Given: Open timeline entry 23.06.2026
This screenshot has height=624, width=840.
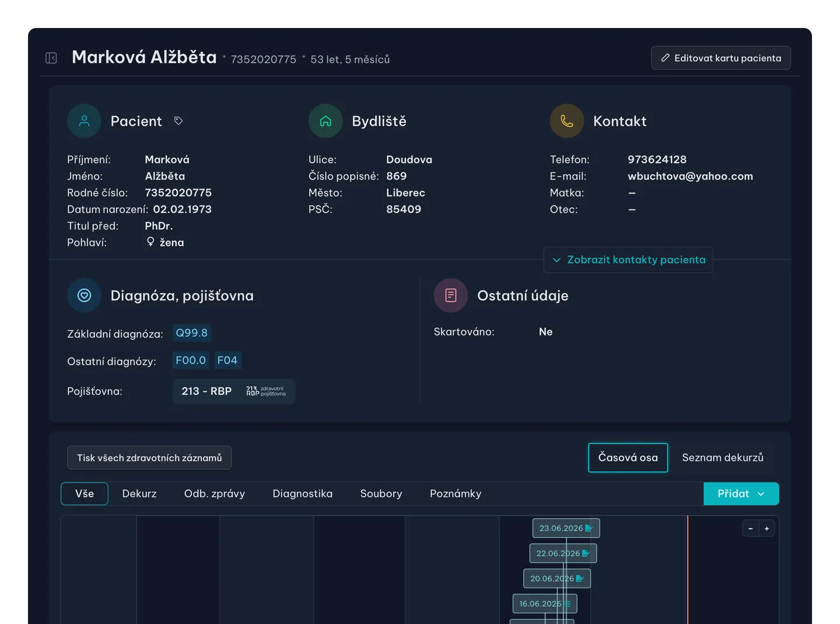Looking at the screenshot, I should point(566,528).
